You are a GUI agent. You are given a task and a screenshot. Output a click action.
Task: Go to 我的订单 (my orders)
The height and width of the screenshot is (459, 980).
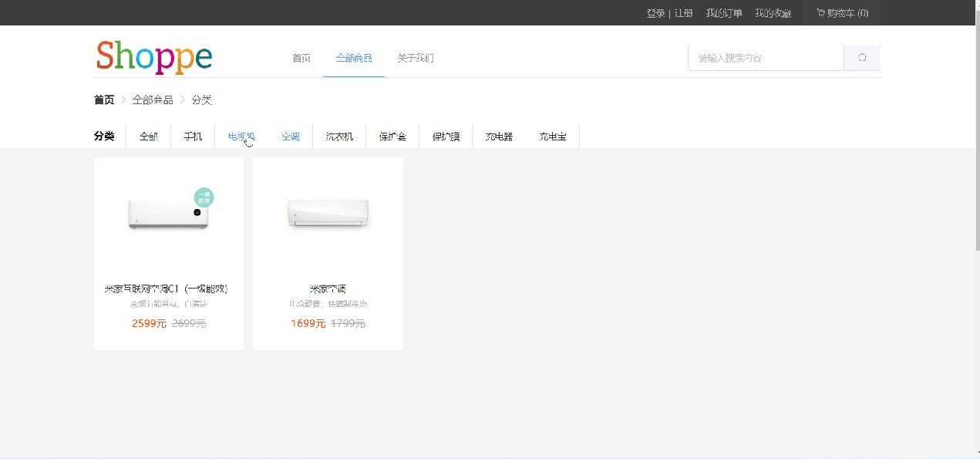(x=724, y=13)
